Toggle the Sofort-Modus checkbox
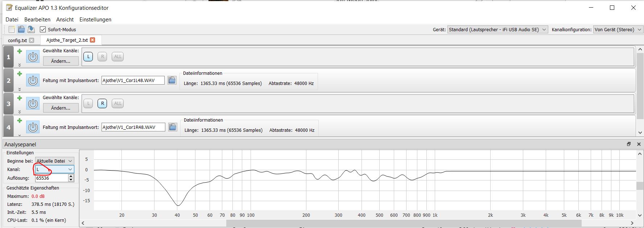 pos(43,29)
